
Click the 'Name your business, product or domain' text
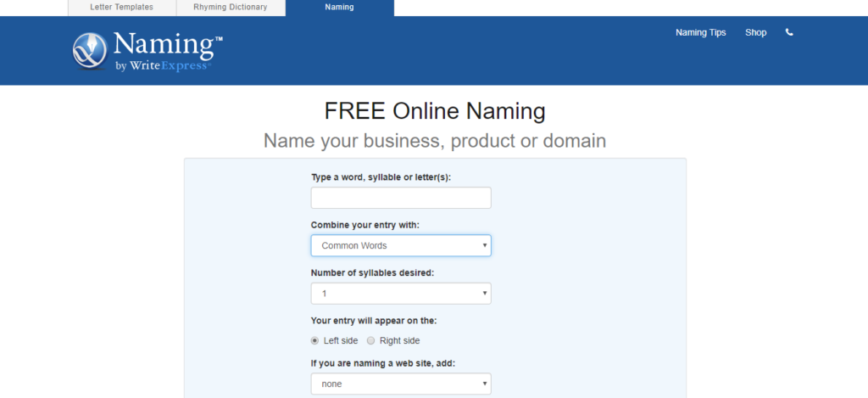[435, 141]
